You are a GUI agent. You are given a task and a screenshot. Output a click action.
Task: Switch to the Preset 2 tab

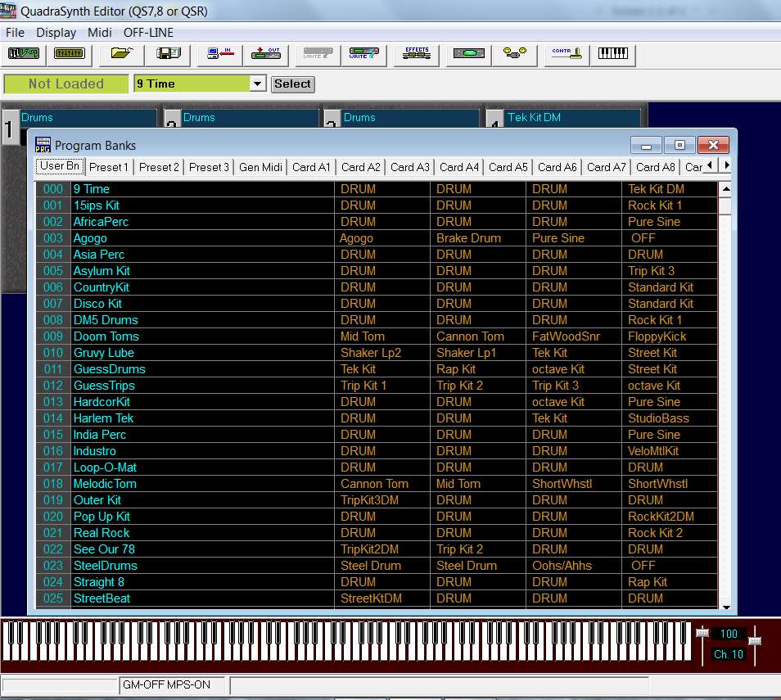pyautogui.click(x=159, y=167)
